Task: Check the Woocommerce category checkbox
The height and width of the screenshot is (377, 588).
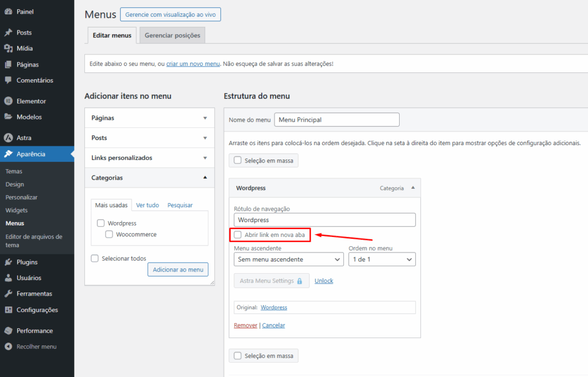Action: 109,234
